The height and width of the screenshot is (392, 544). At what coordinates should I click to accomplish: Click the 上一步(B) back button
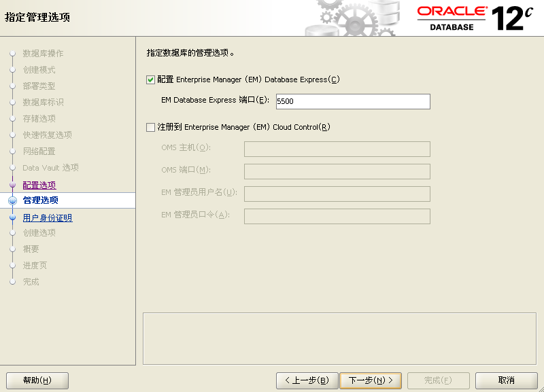(307, 380)
